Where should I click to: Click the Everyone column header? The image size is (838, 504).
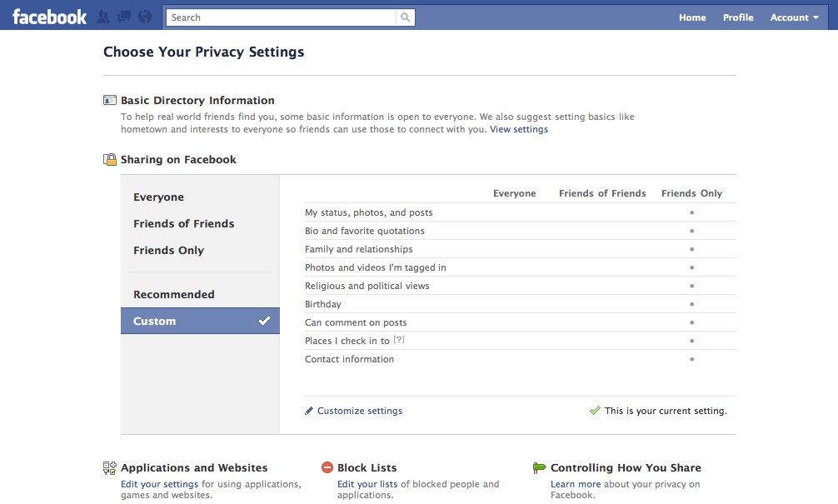[x=514, y=193]
